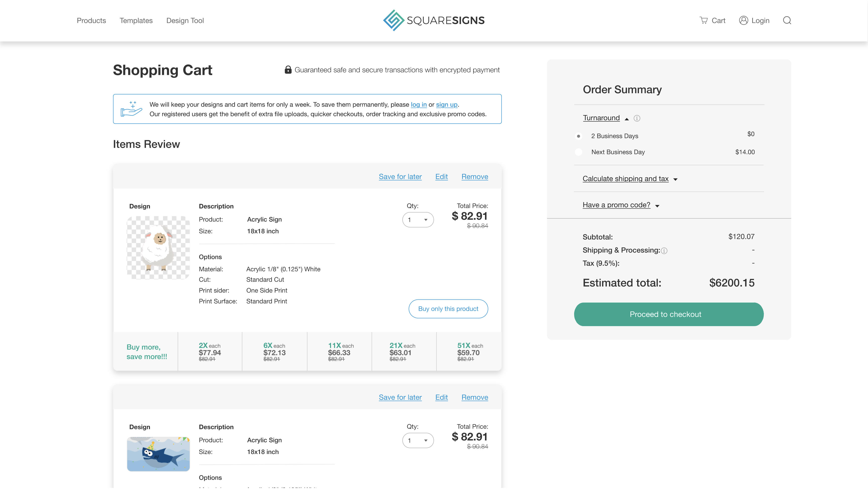
Task: Click the Login text in header
Action: point(760,21)
